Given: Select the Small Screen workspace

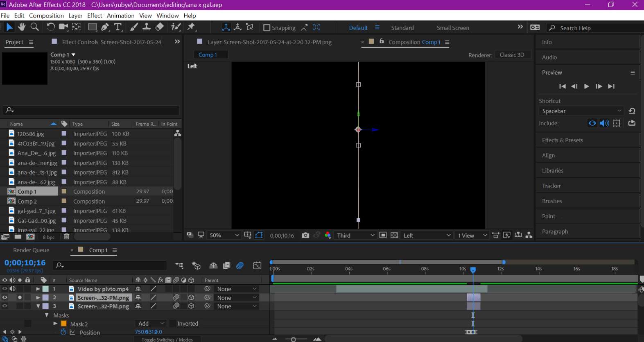Looking at the screenshot, I should coord(453,28).
